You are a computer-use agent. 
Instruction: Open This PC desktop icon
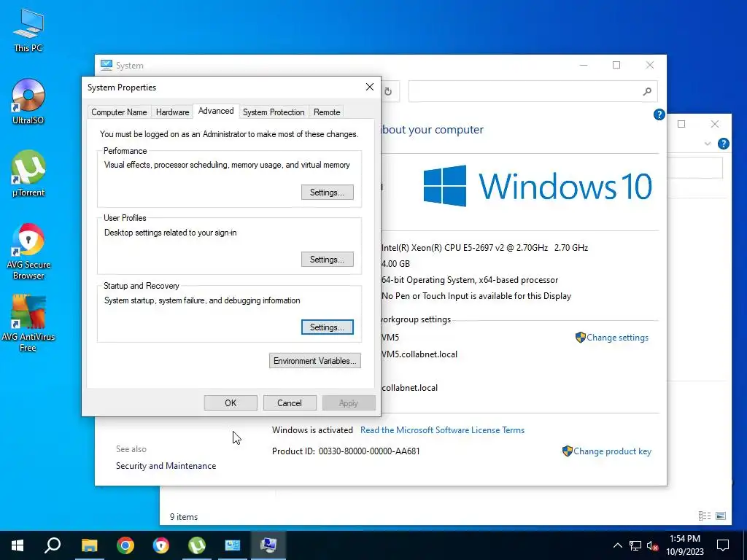28,29
